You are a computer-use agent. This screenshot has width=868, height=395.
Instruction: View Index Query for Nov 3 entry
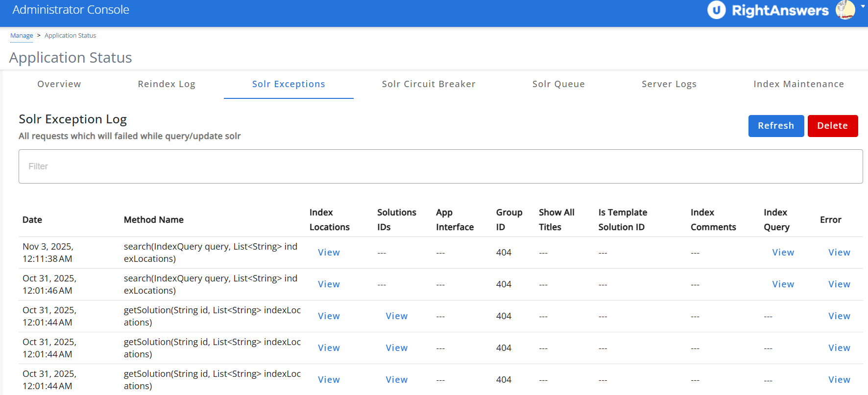pyautogui.click(x=783, y=253)
